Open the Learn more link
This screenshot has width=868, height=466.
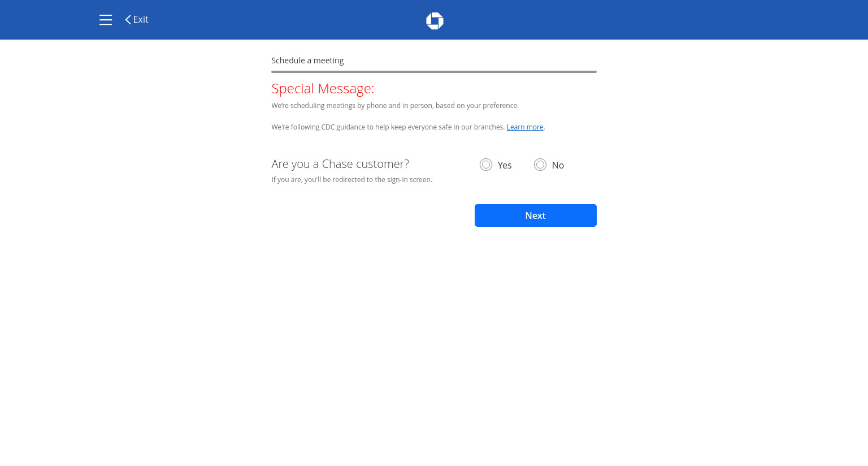tap(525, 127)
